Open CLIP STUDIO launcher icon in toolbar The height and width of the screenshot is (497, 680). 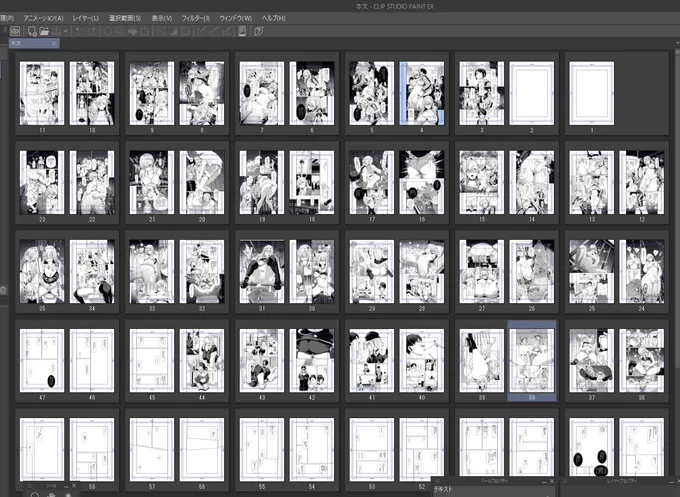coord(15,31)
